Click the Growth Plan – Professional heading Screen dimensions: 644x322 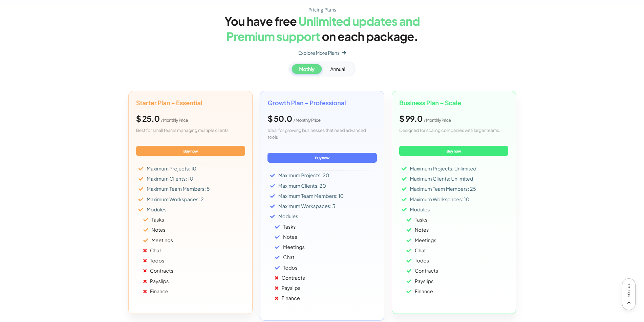[x=307, y=103]
